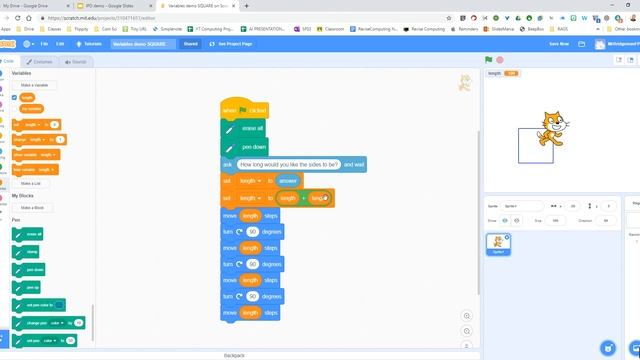
Task: Zoom in the code workspace
Action: coord(467,316)
